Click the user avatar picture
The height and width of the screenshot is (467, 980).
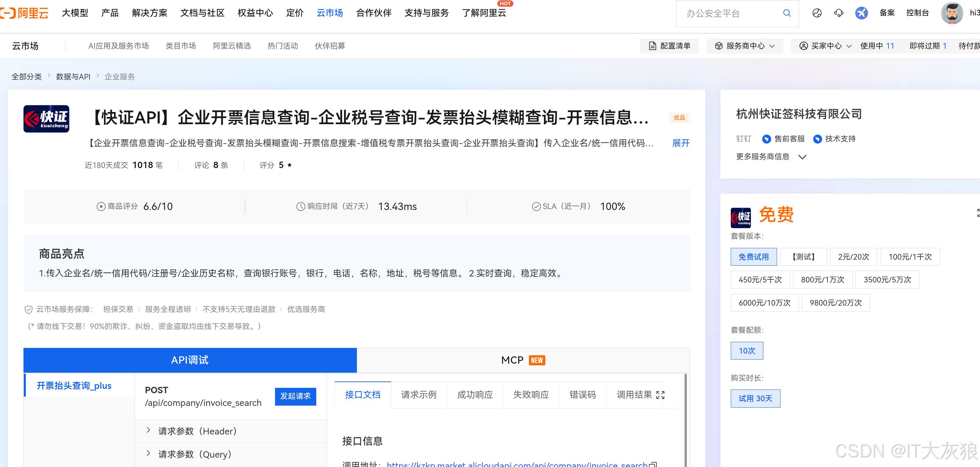[951, 13]
